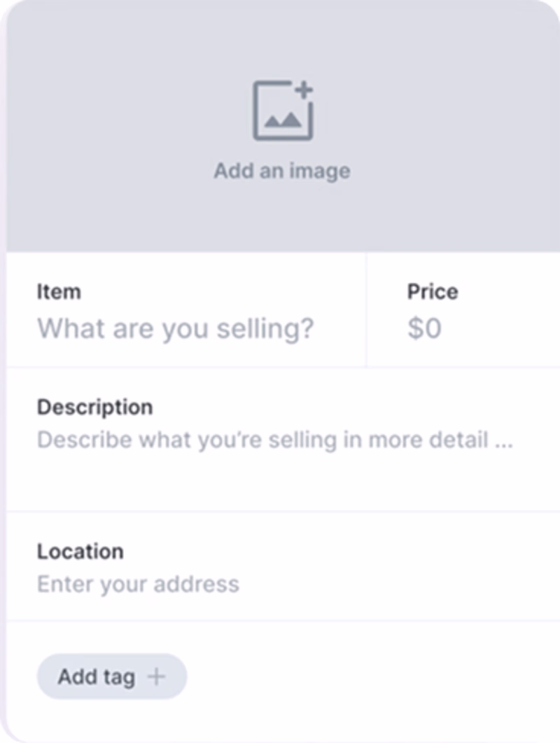Click the description text area

(283, 440)
